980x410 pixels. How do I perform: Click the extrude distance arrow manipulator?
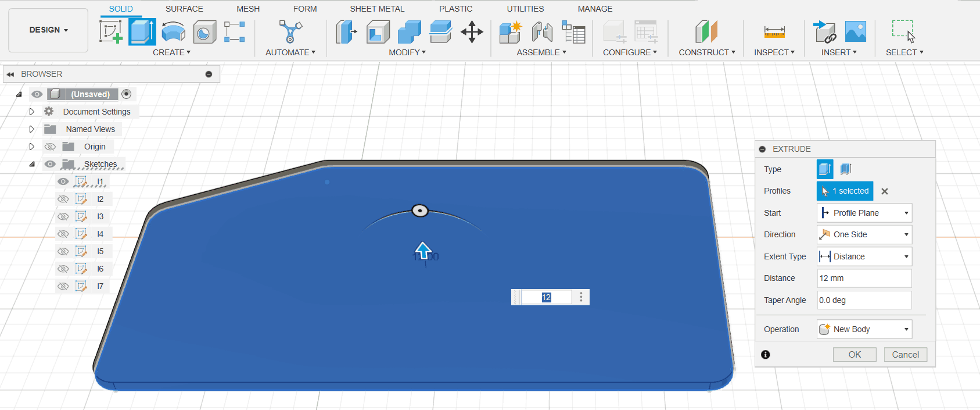click(x=423, y=250)
